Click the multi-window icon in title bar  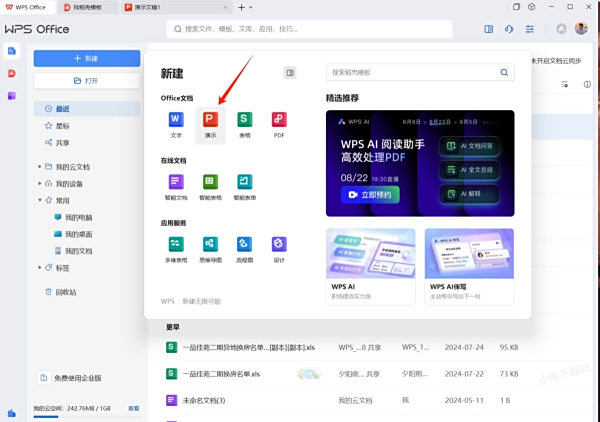click(x=516, y=7)
